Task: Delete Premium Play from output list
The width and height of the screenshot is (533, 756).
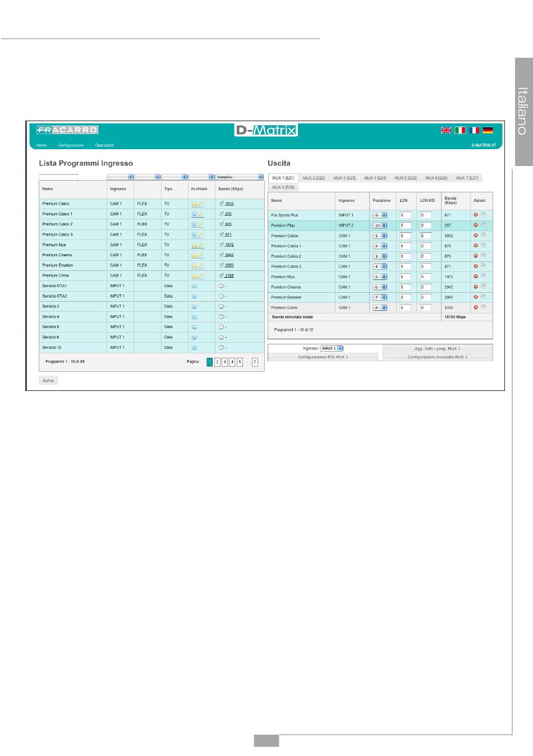Action: click(x=476, y=225)
